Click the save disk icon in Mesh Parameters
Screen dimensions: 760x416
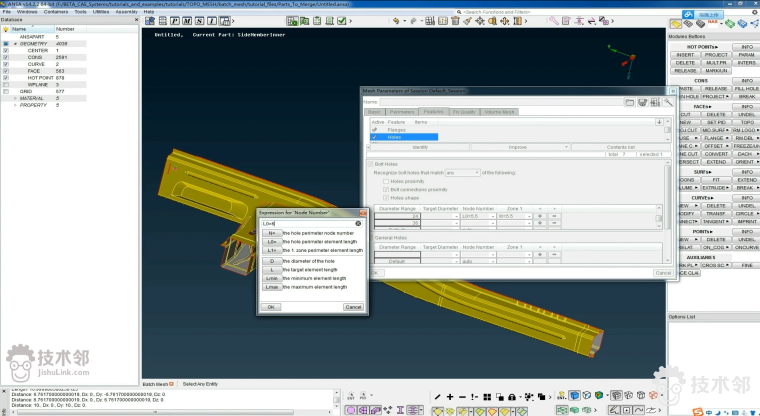pyautogui.click(x=642, y=102)
